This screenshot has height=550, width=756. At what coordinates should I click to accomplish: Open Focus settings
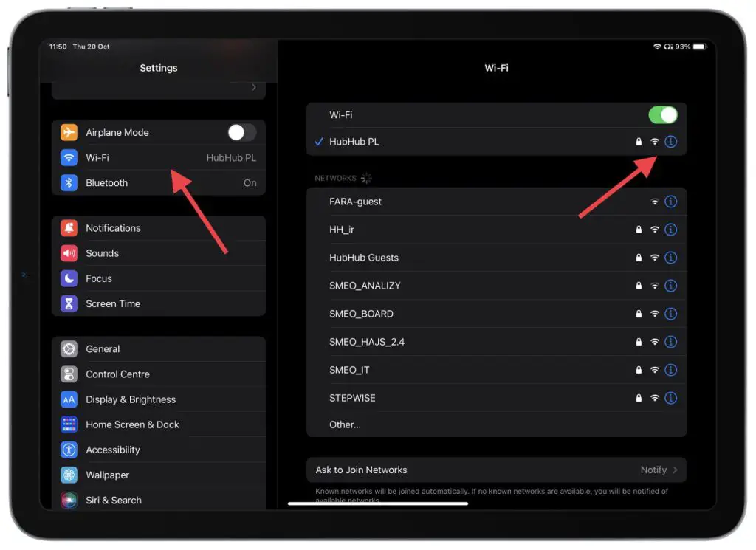tap(159, 278)
